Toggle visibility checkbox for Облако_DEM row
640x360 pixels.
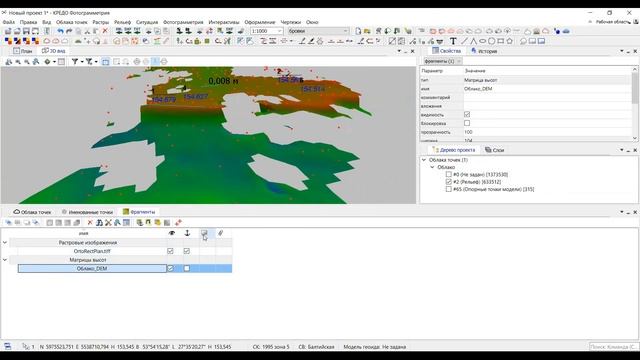[x=171, y=268]
